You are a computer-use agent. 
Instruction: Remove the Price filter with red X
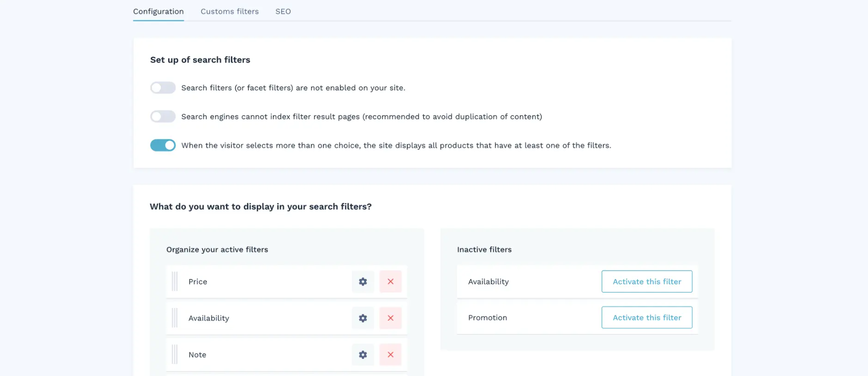tap(390, 282)
